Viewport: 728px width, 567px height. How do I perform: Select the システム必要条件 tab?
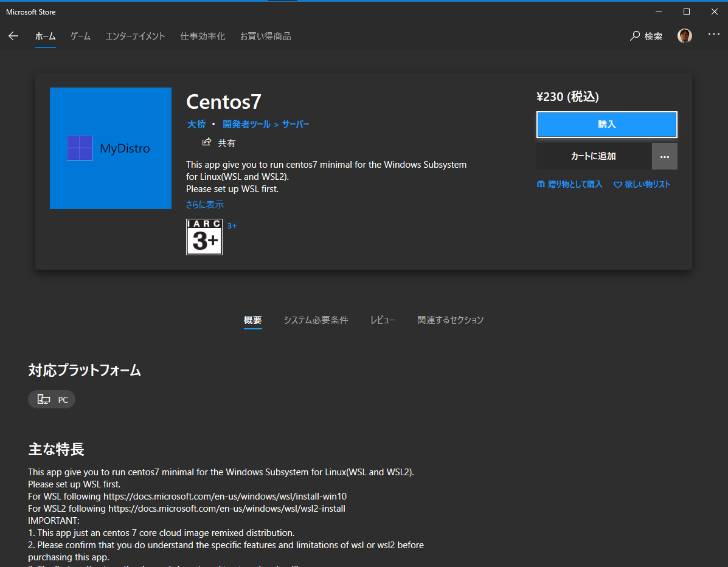tap(316, 320)
